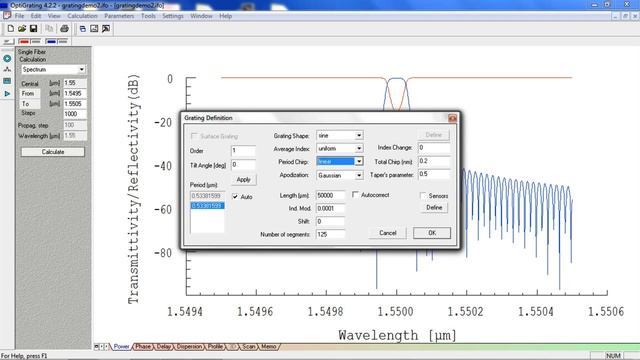Click the zoom-to-region toolbar icon
The image size is (640, 360).
[x=106, y=29]
